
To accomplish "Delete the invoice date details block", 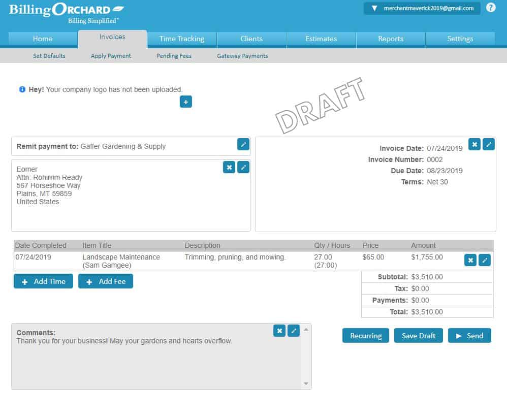I will click(x=474, y=144).
